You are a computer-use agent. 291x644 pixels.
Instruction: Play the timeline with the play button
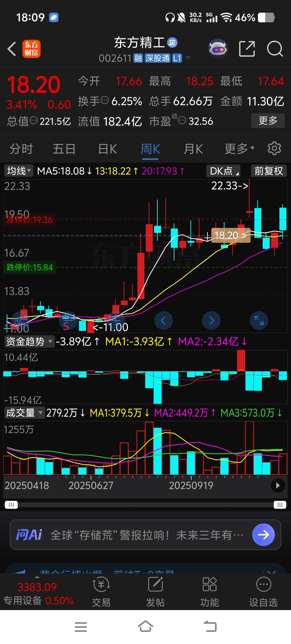[x=278, y=485]
